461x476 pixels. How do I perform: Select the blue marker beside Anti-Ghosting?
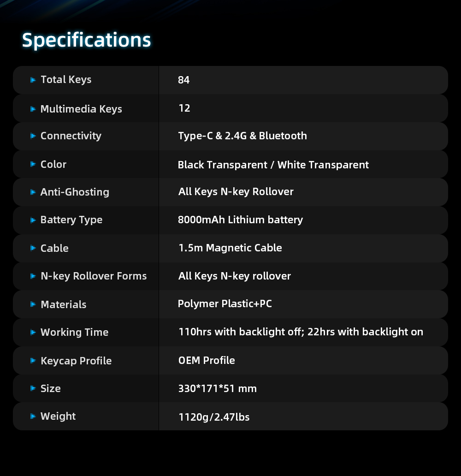point(33,192)
